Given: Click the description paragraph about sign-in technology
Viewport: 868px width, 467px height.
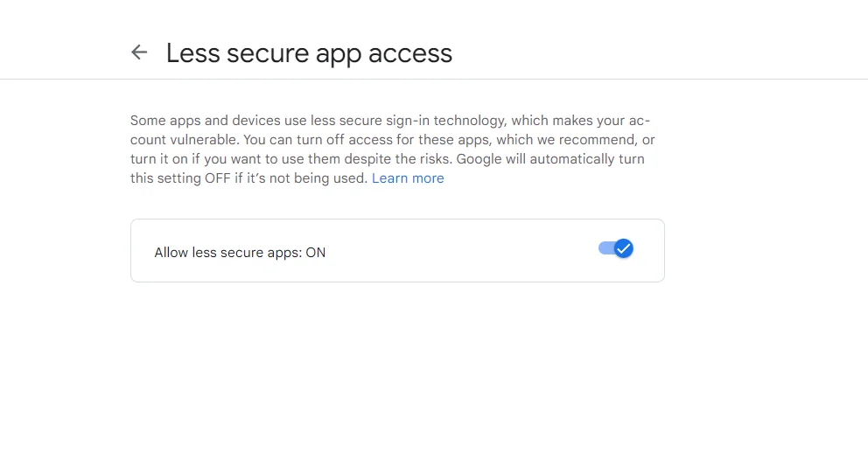Looking at the screenshot, I should coord(392,150).
